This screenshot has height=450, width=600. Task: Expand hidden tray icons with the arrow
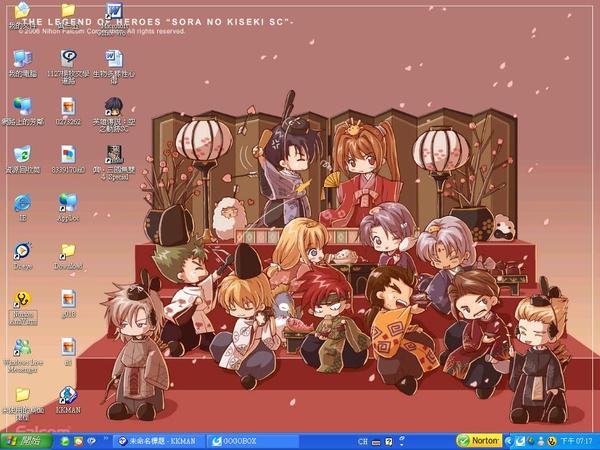click(509, 442)
